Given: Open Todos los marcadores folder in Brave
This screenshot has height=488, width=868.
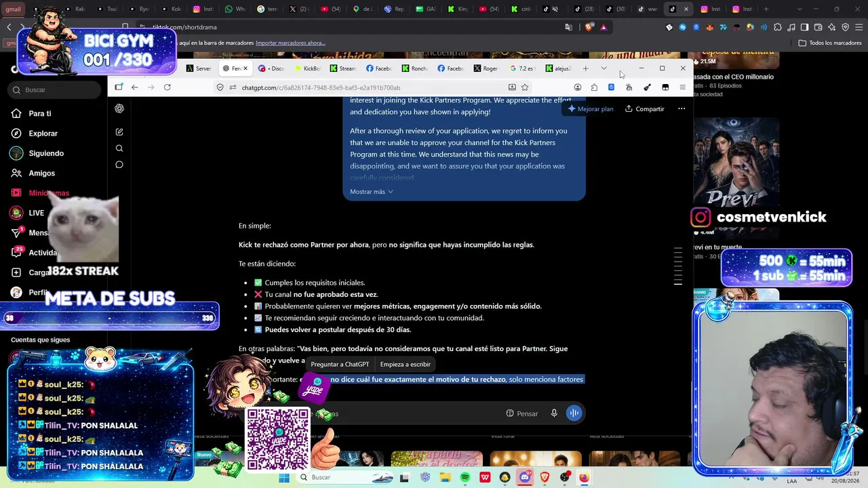Looking at the screenshot, I should pyautogui.click(x=830, y=43).
